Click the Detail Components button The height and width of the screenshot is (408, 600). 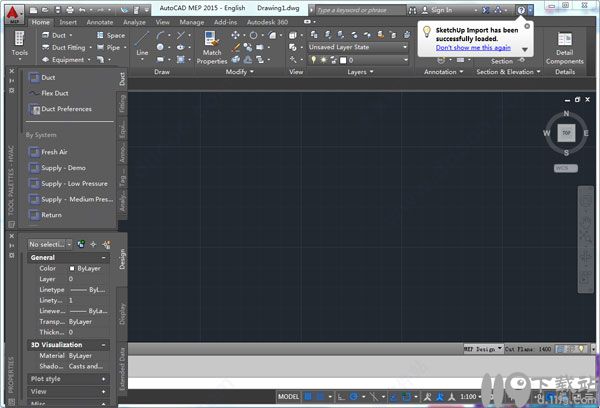pyautogui.click(x=565, y=48)
